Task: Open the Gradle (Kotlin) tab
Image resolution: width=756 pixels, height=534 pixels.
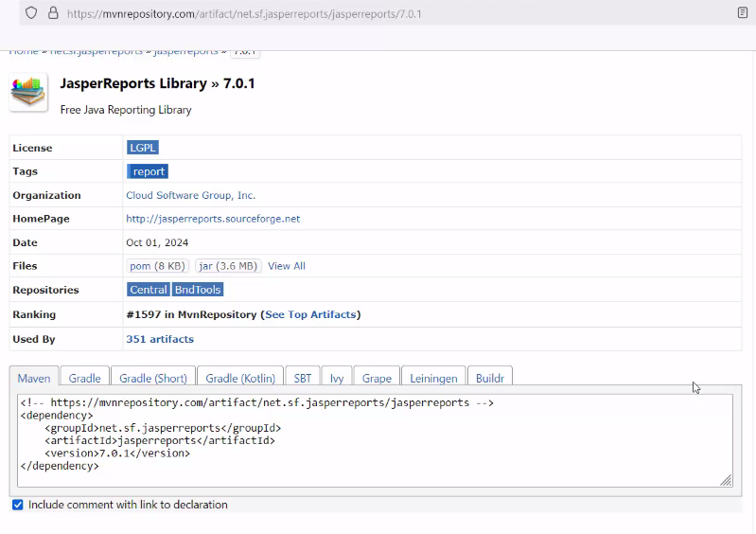Action: click(x=240, y=378)
